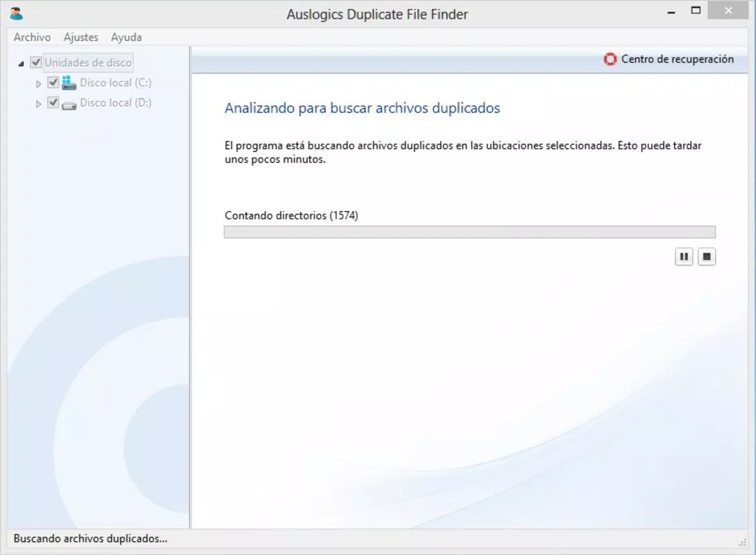The height and width of the screenshot is (555, 756).
Task: Pause the duplicate file scan
Action: point(684,257)
